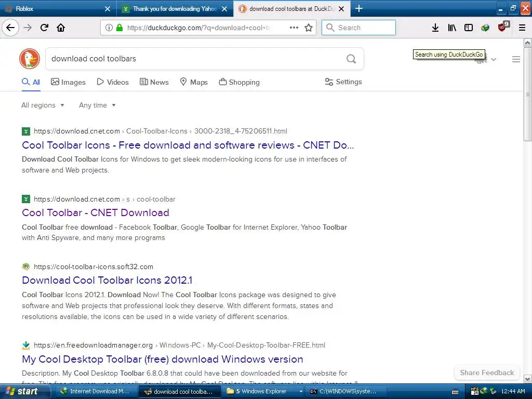
Task: Open the Downloads arrow toolbar icon
Action: [435, 28]
